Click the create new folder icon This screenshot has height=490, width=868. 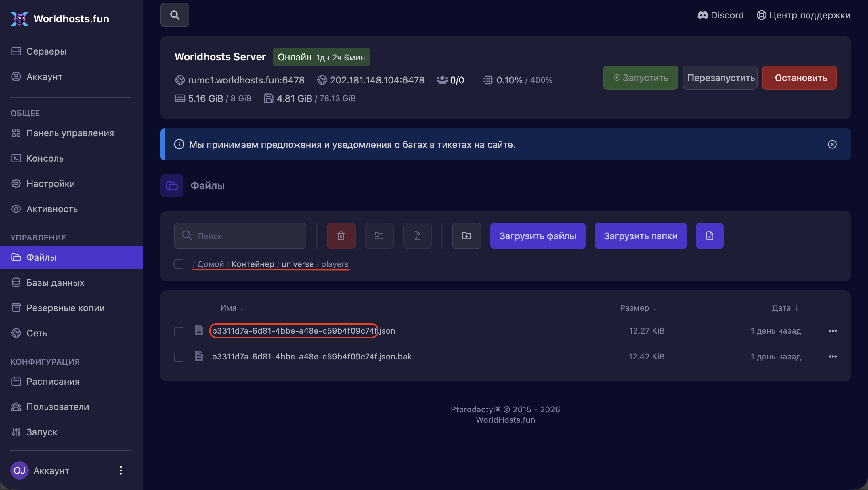coord(466,236)
